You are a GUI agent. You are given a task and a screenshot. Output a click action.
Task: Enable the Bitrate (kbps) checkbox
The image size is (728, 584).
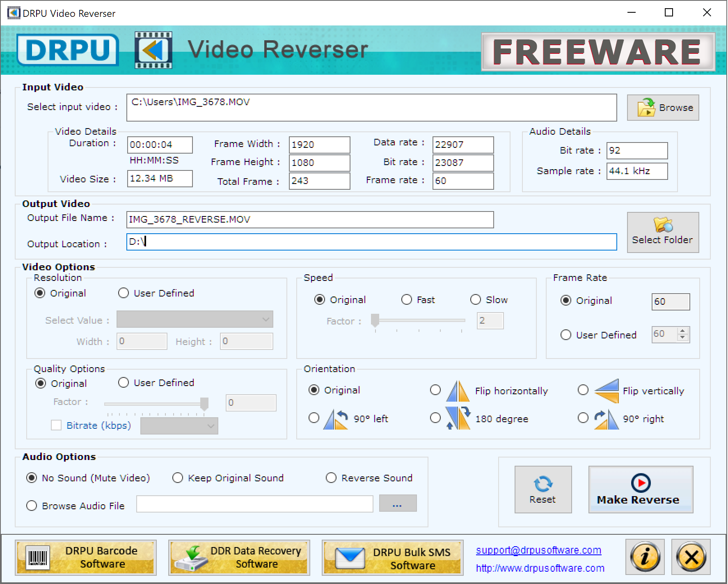56,425
